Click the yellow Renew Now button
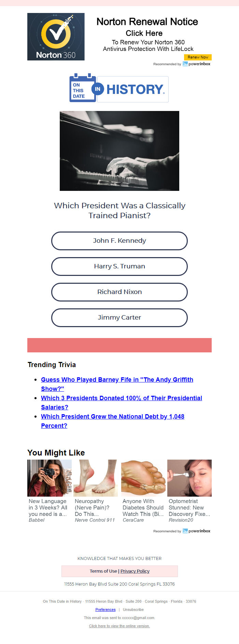 [x=198, y=57]
